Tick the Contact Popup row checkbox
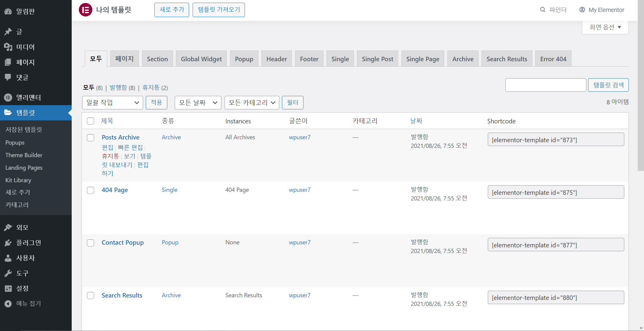The height and width of the screenshot is (331, 644). pos(91,243)
